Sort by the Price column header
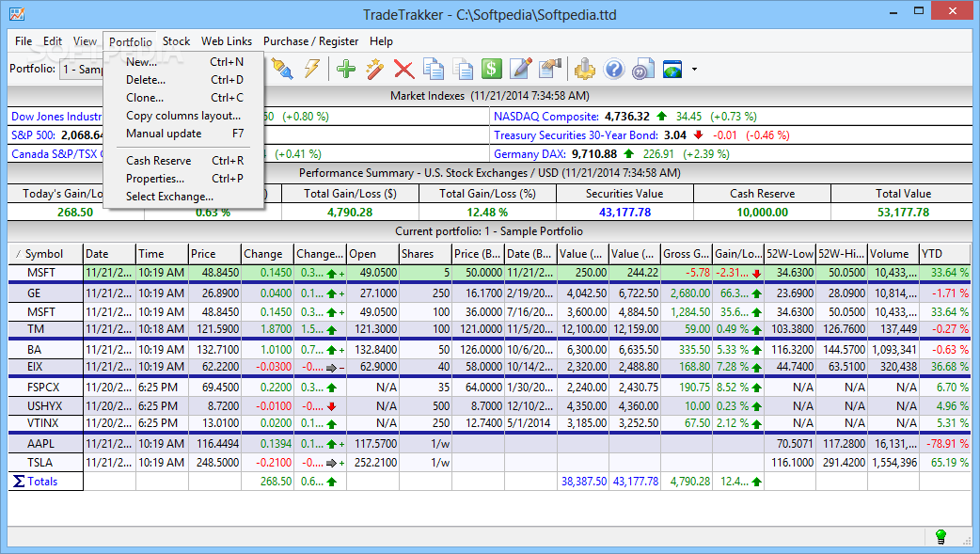The width and height of the screenshot is (980, 554). coord(214,254)
